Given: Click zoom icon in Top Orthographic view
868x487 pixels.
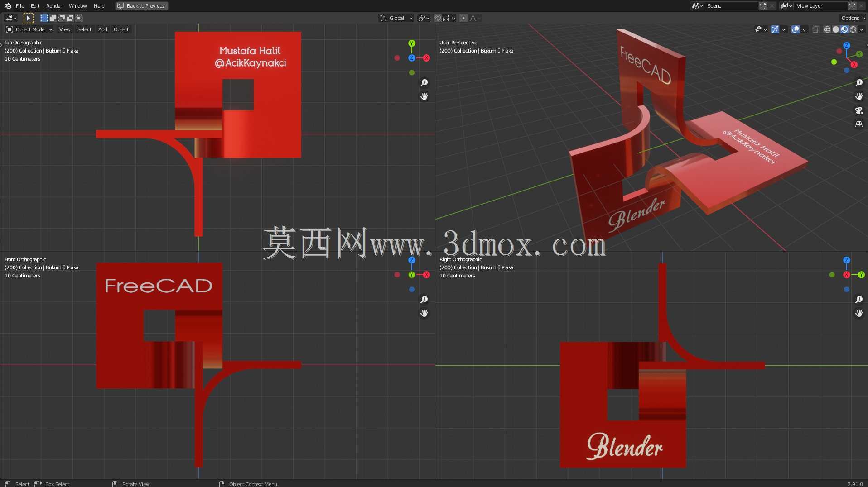Looking at the screenshot, I should tap(424, 83).
